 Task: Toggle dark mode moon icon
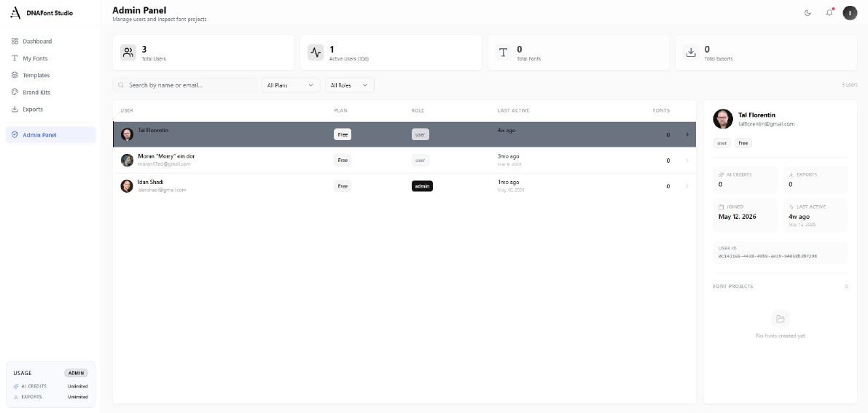808,12
